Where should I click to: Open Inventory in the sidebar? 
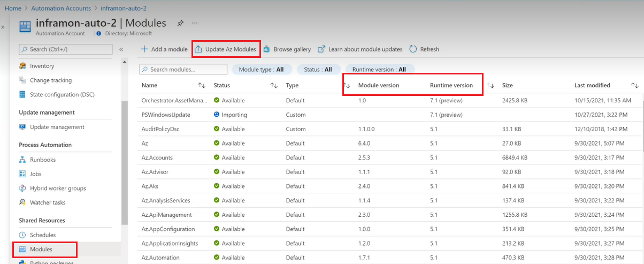[42, 66]
